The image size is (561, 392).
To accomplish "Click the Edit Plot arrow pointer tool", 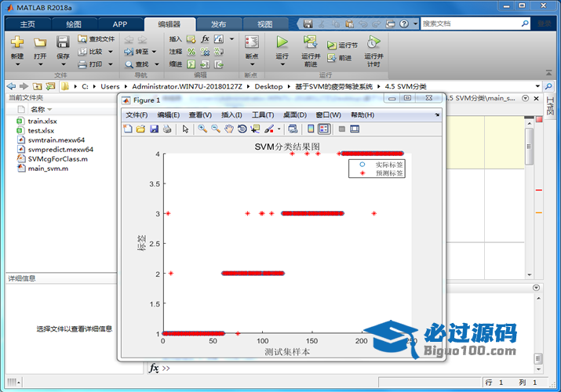I will tap(185, 129).
